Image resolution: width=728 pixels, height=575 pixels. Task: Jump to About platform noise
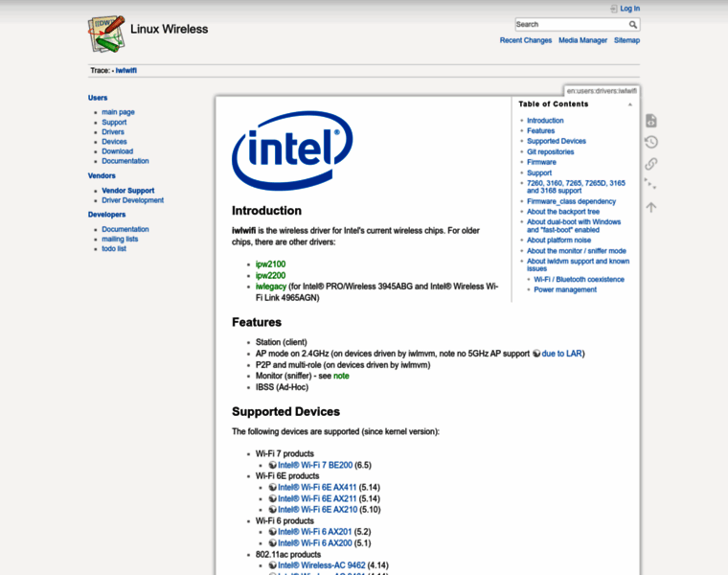pos(558,241)
